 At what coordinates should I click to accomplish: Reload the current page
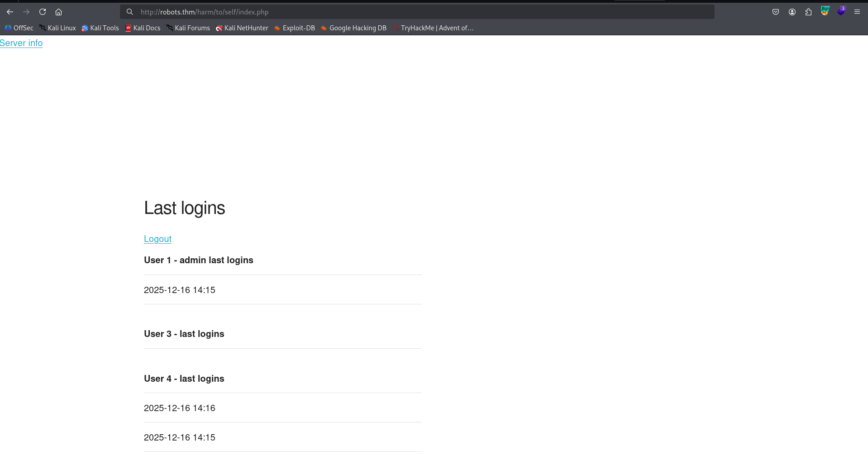click(43, 12)
